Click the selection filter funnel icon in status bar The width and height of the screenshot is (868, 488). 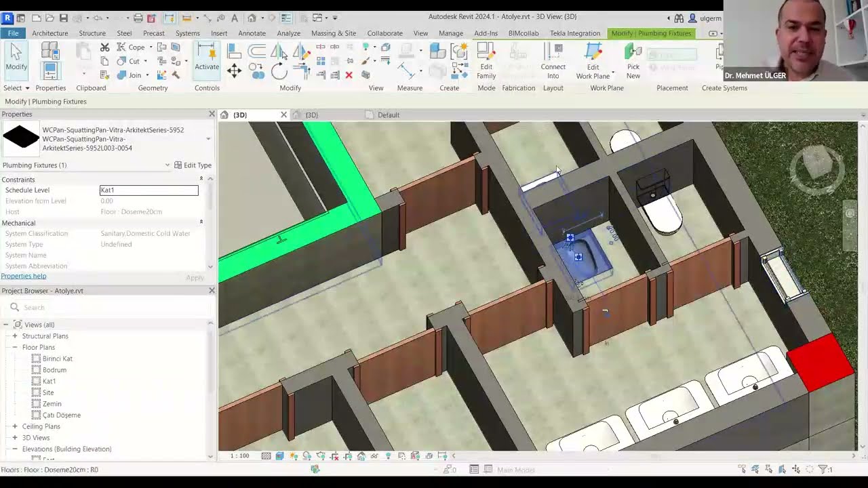click(x=823, y=469)
